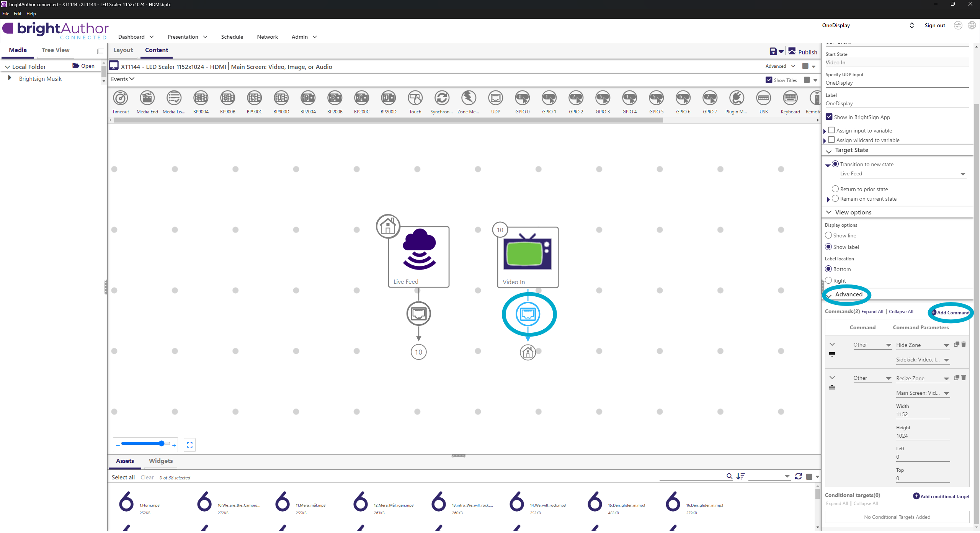
Task: Enable Assign input to variable checkbox
Action: click(x=831, y=130)
